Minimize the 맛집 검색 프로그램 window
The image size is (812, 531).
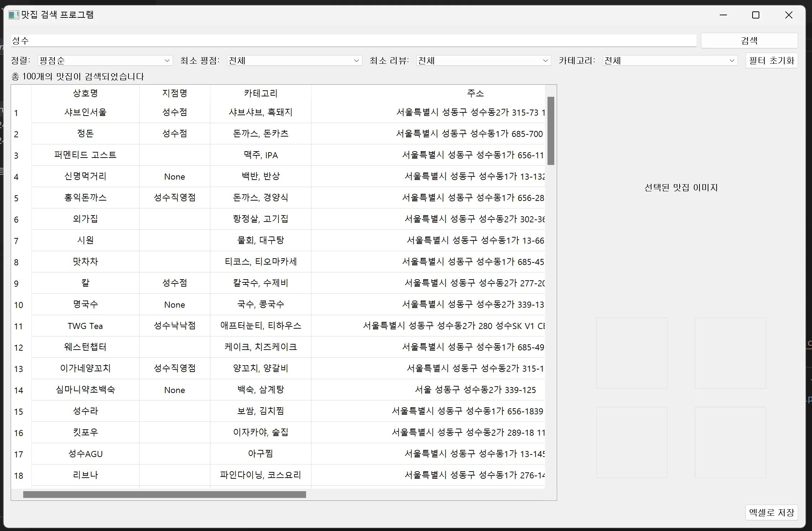pos(723,15)
